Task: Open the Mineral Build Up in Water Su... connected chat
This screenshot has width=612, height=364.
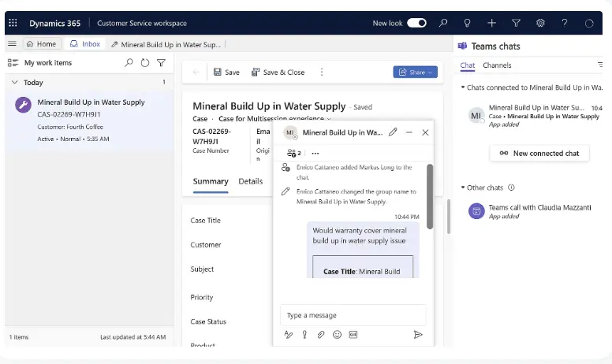Action: pos(535,116)
